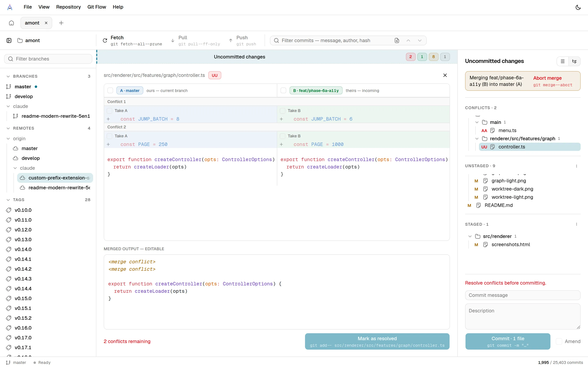Click the app logo icon
588x368 pixels.
click(10, 7)
